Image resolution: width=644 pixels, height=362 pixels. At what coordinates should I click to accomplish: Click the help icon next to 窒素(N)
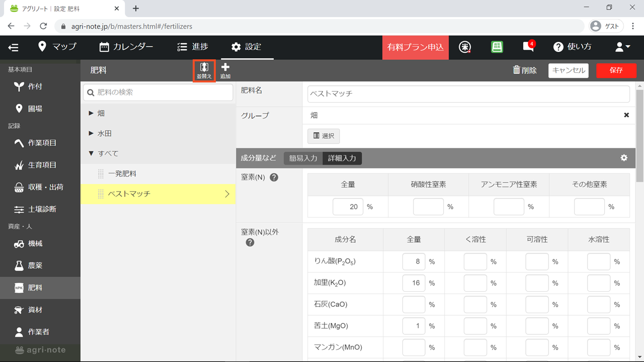274,177
